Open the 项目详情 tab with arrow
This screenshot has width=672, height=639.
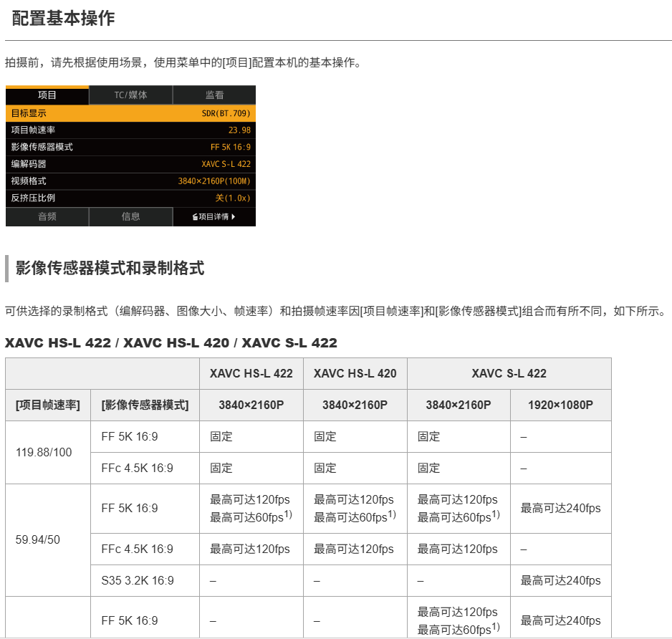coord(214,217)
